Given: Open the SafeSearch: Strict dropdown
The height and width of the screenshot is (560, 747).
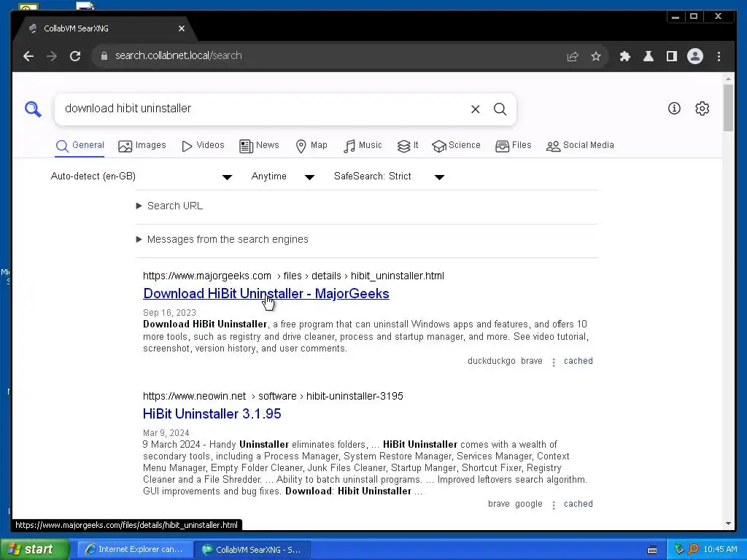Looking at the screenshot, I should (390, 176).
